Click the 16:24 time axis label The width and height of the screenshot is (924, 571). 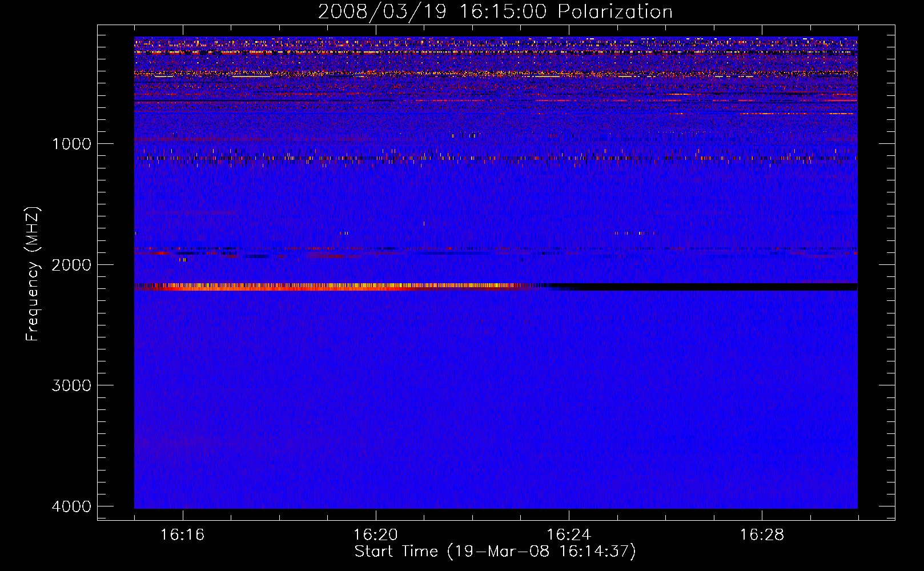tap(568, 535)
